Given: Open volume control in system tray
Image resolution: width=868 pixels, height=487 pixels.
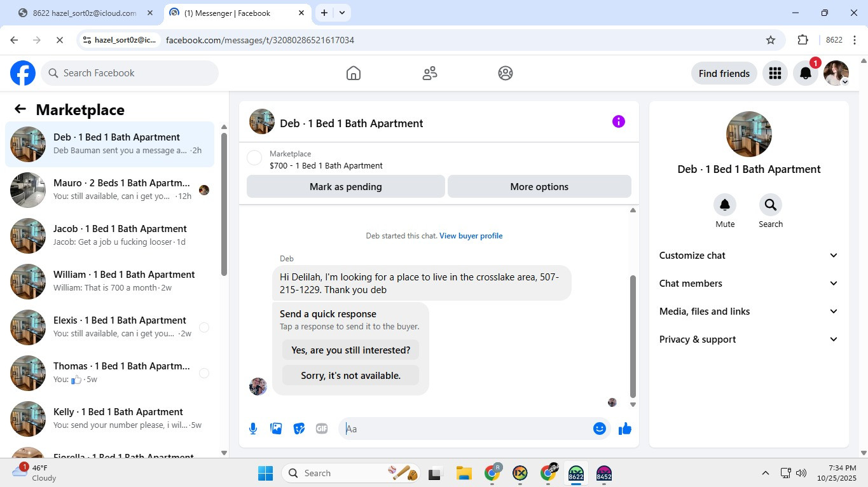Looking at the screenshot, I should click(x=801, y=473).
